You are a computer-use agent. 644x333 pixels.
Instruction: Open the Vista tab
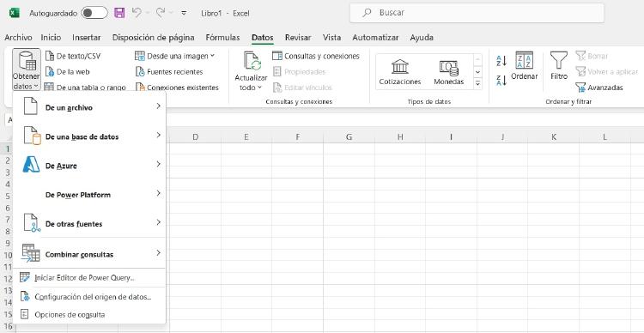[x=331, y=38]
